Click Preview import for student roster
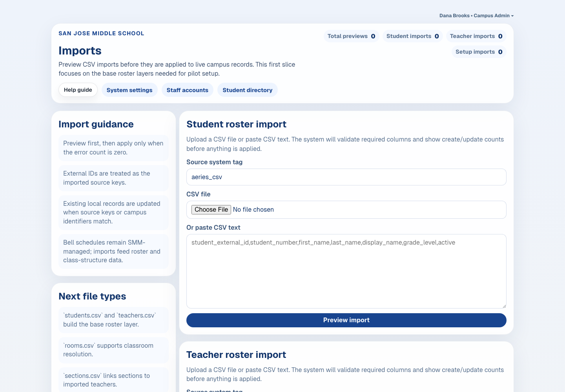This screenshot has width=565, height=392. [346, 320]
